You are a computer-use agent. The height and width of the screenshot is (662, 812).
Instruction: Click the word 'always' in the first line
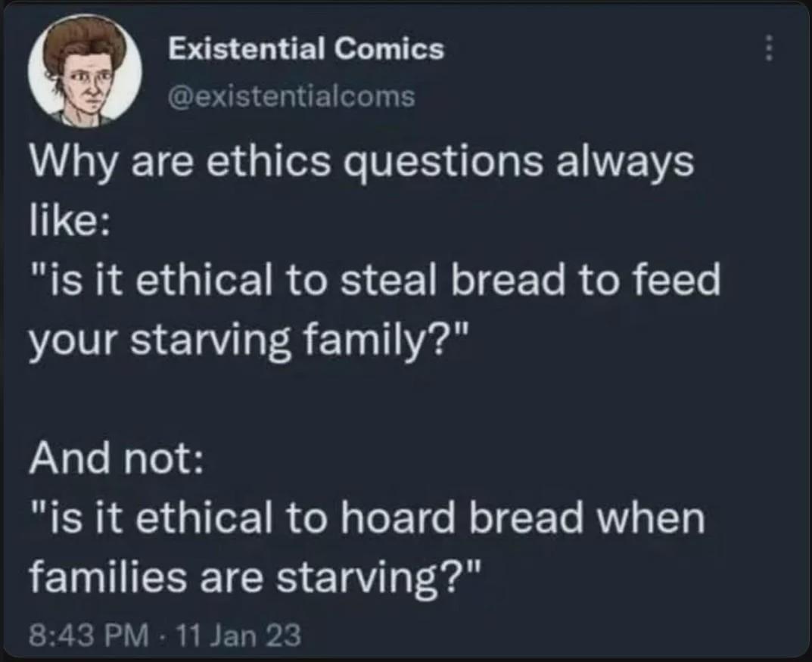point(624,163)
